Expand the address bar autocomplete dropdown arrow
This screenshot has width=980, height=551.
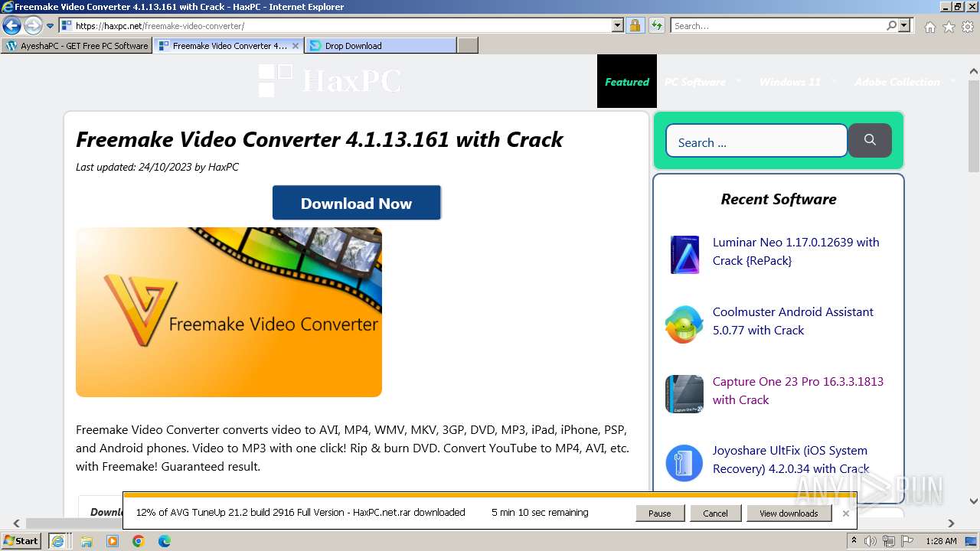pos(618,26)
